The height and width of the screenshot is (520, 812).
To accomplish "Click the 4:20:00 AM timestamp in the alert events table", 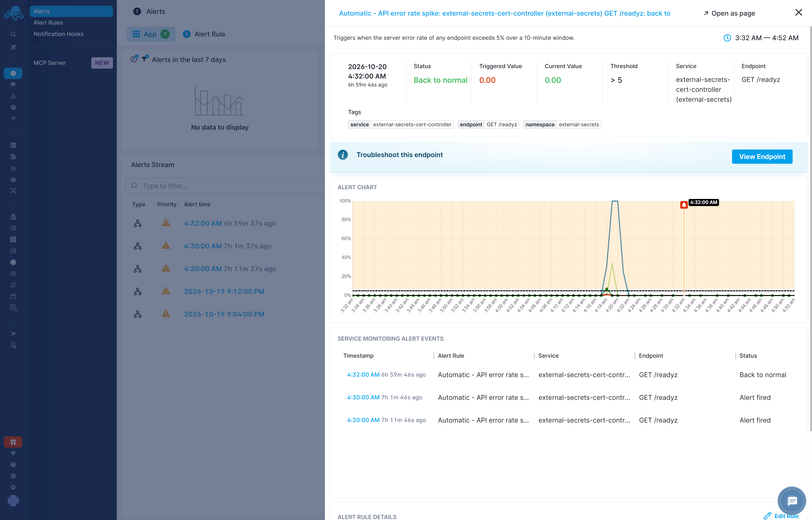I will pyautogui.click(x=363, y=420).
